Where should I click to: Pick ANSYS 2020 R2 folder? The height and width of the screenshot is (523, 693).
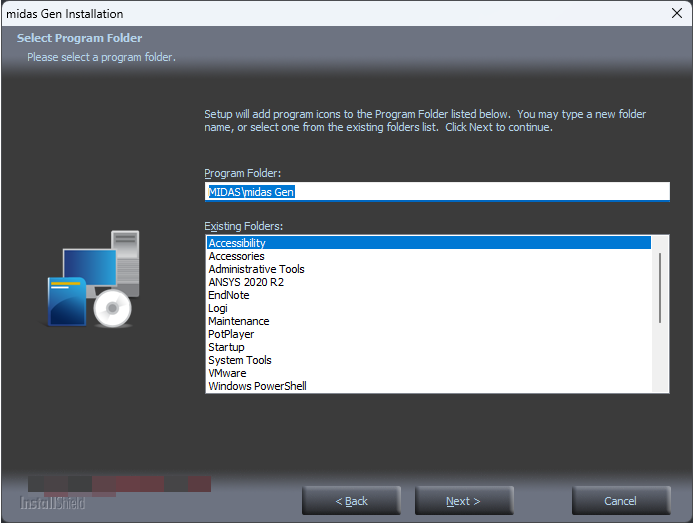point(429,282)
